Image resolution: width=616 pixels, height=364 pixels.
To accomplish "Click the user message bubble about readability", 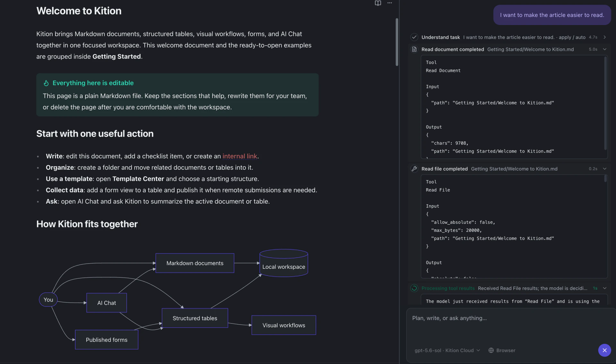I will pyautogui.click(x=552, y=15).
